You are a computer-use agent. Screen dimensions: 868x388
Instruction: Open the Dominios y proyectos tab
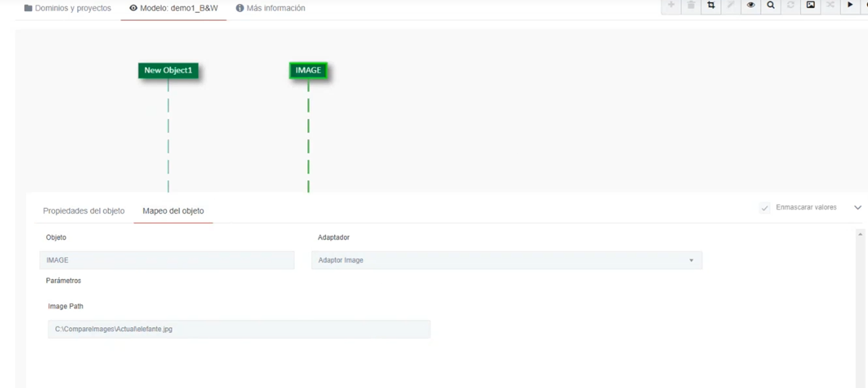click(x=67, y=8)
